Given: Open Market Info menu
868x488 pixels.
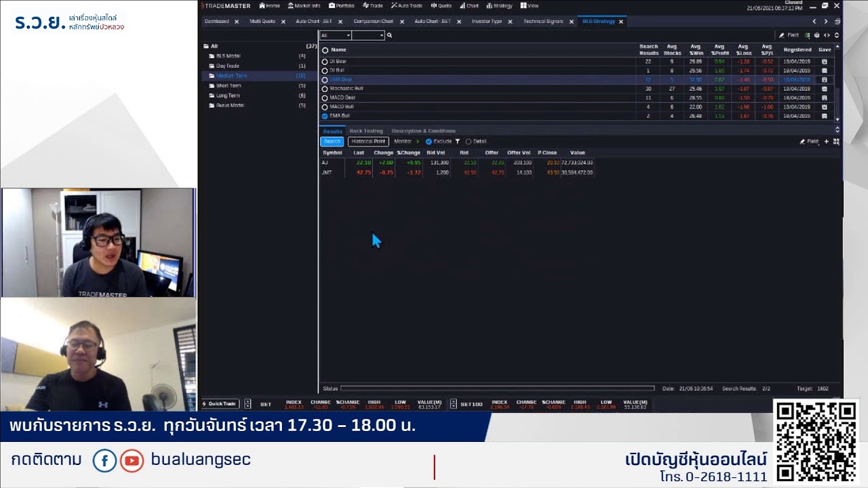Looking at the screenshot, I should [x=304, y=5].
